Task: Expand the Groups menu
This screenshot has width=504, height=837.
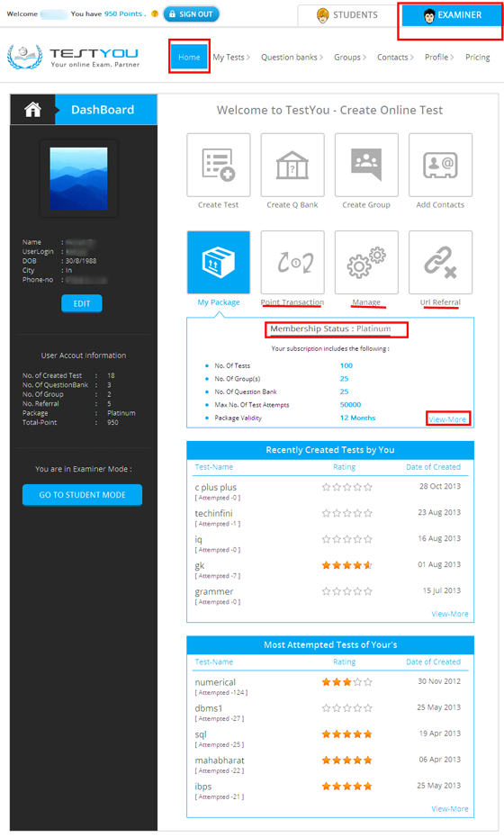Action: (350, 57)
